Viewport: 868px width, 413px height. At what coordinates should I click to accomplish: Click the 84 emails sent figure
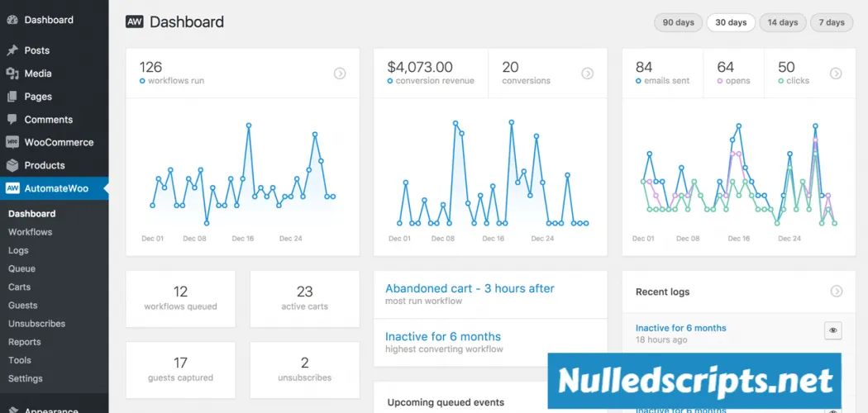[x=644, y=68]
